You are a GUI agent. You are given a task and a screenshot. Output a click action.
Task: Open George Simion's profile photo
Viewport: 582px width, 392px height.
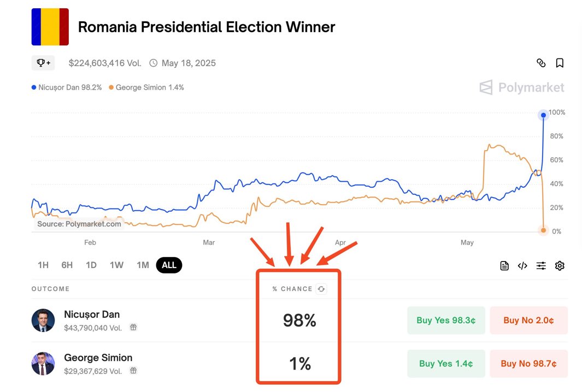coord(43,364)
